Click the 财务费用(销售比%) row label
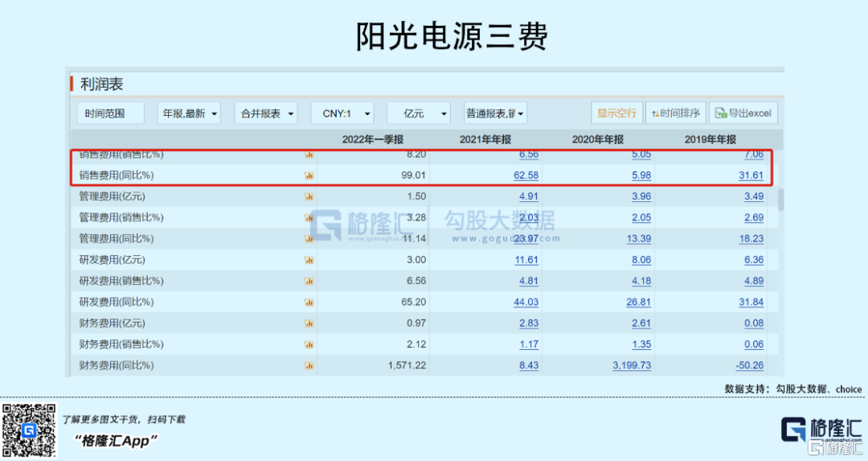The image size is (868, 461). point(121,344)
